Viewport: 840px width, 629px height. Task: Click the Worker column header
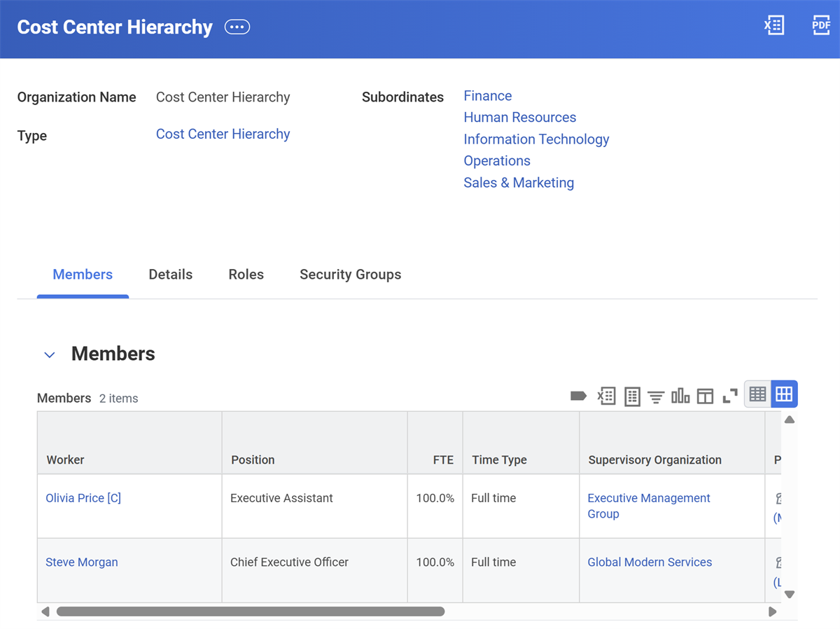(129, 443)
